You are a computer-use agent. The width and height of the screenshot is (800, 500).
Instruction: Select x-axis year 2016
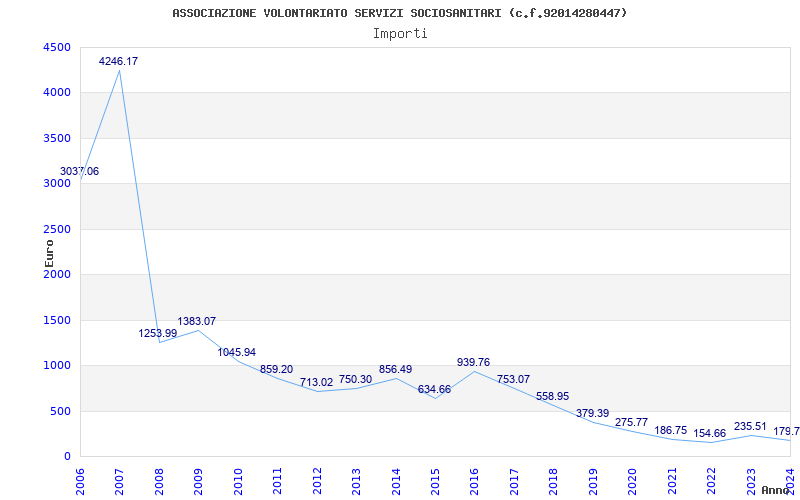(x=474, y=482)
